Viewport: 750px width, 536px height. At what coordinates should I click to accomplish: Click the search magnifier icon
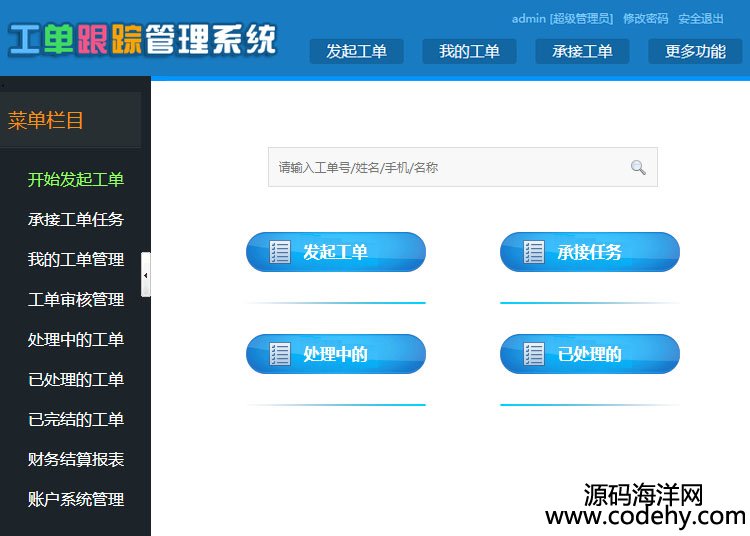coord(638,167)
